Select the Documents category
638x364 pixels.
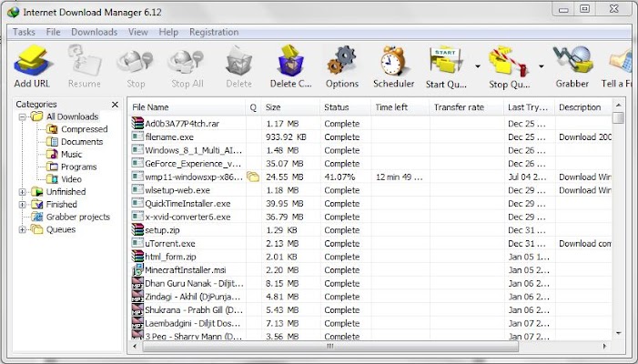(x=82, y=142)
